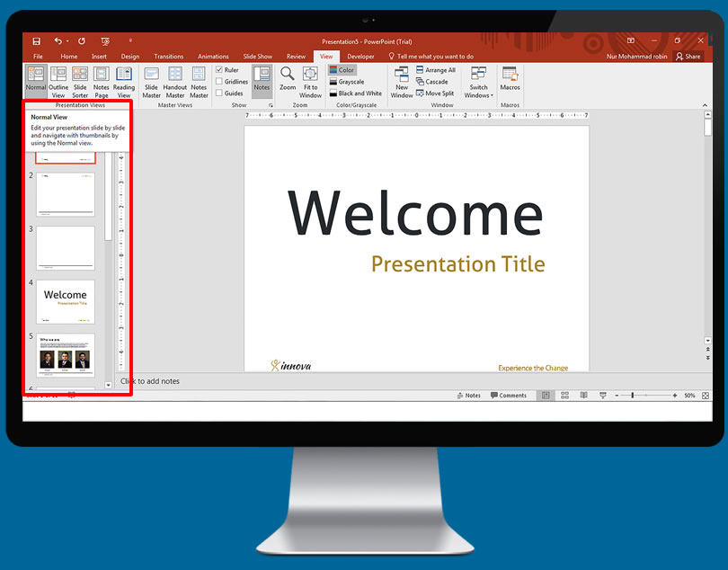
Task: Enable the Guides checkbox
Action: pyautogui.click(x=219, y=94)
